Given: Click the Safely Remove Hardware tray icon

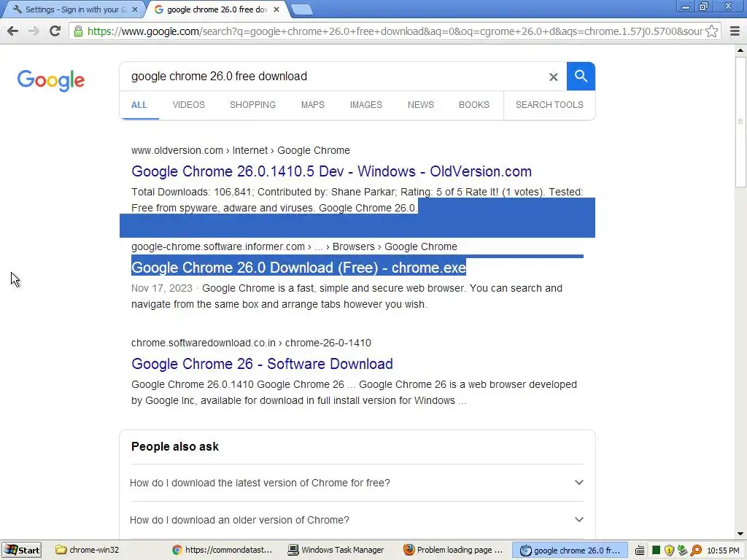Looking at the screenshot, I should [683, 551].
